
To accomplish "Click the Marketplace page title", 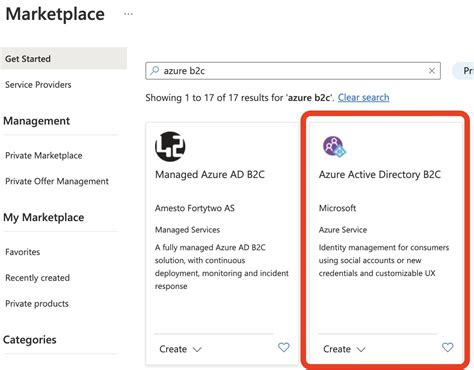I will (x=55, y=14).
